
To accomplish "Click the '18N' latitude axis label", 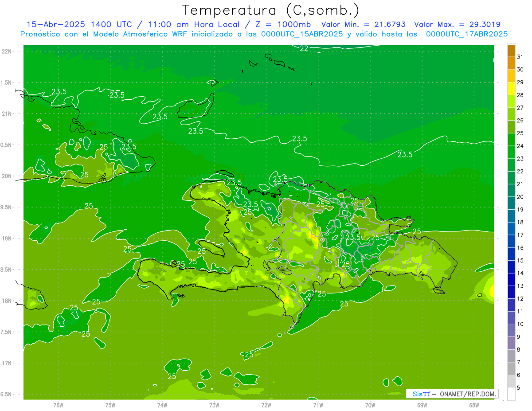I will pyautogui.click(x=7, y=301).
